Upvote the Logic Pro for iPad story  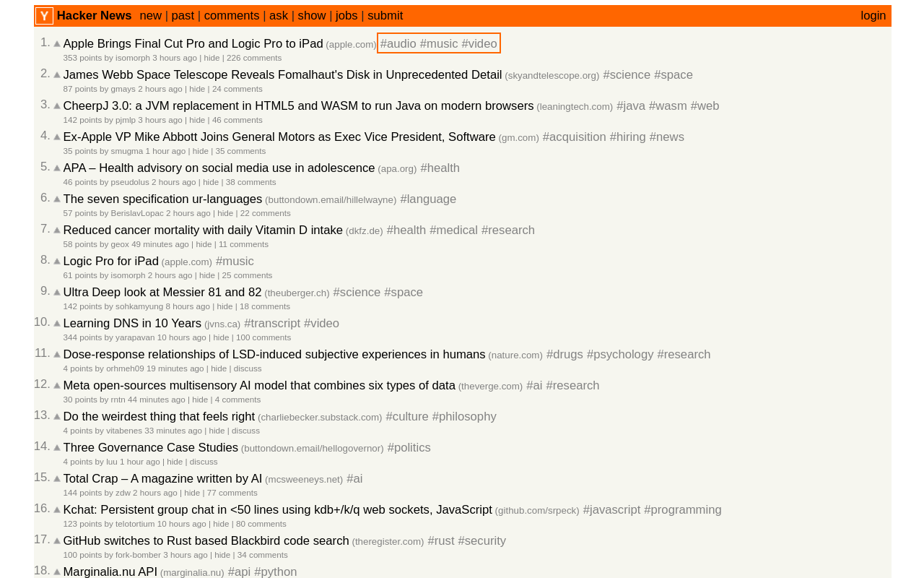[x=57, y=262]
